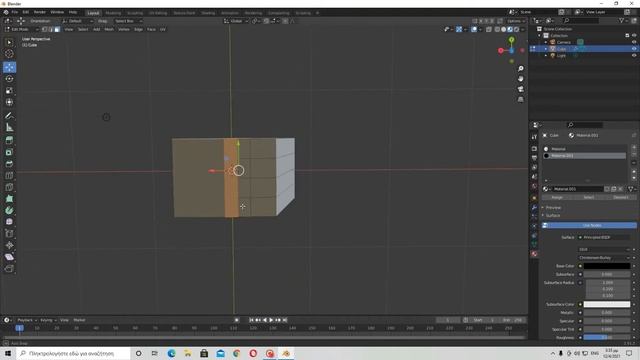The width and height of the screenshot is (640, 360).
Task: Open the Material properties tab icon
Action: (534, 254)
